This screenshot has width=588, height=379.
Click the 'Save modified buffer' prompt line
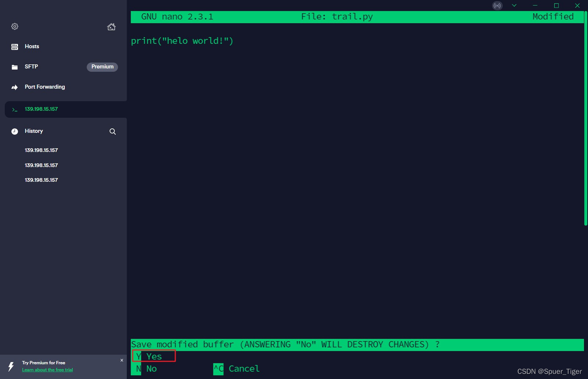coord(357,345)
